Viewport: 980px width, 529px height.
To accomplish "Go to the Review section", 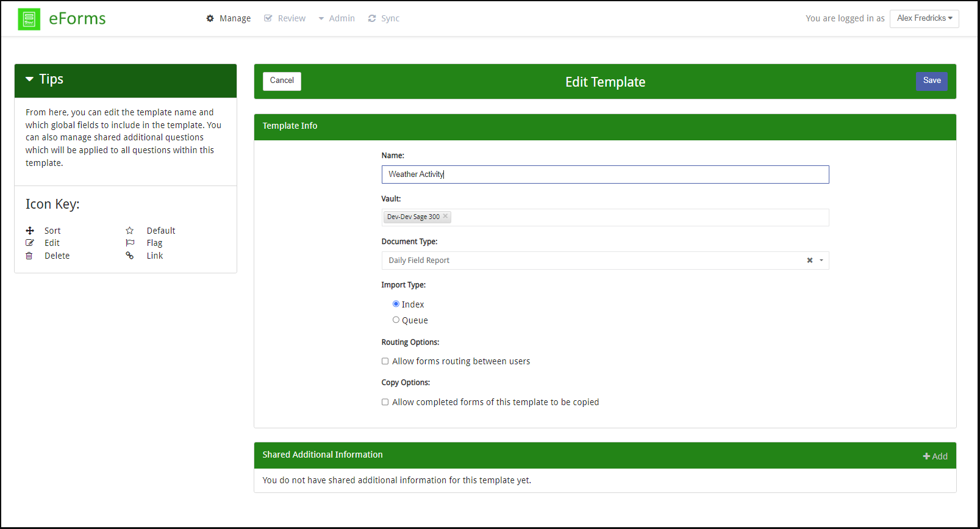I will click(285, 18).
